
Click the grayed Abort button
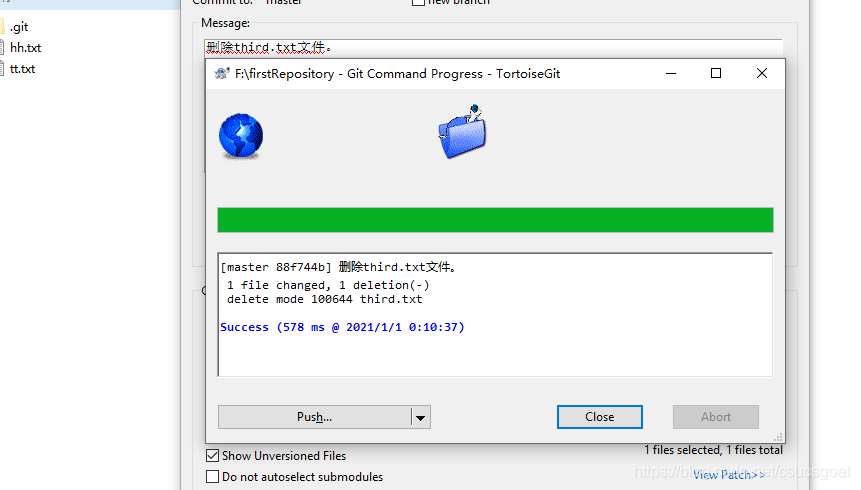[x=715, y=417]
